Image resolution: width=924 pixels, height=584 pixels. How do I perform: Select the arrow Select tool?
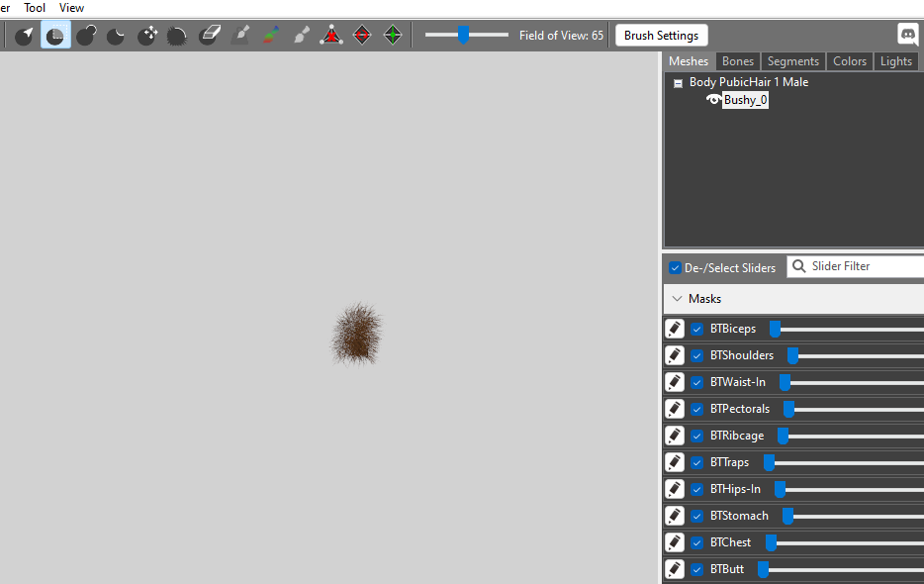click(x=24, y=36)
